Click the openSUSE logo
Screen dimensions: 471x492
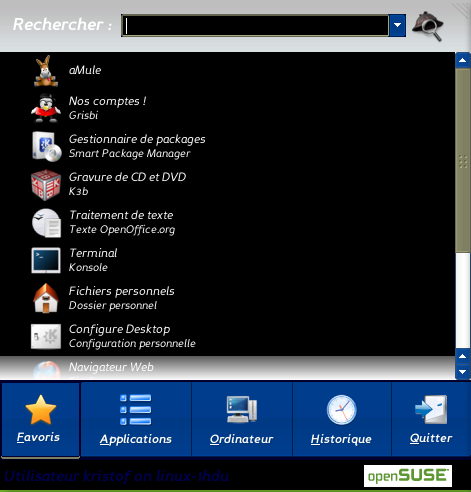coord(408,476)
